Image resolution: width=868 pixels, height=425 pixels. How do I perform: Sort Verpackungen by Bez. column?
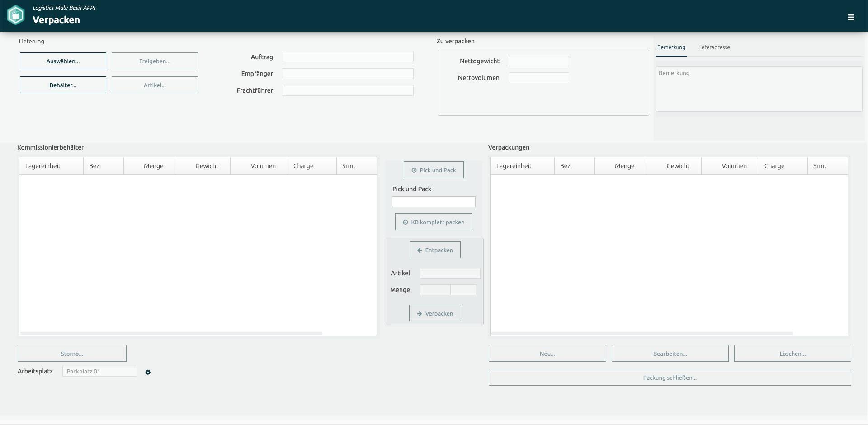[x=575, y=166]
